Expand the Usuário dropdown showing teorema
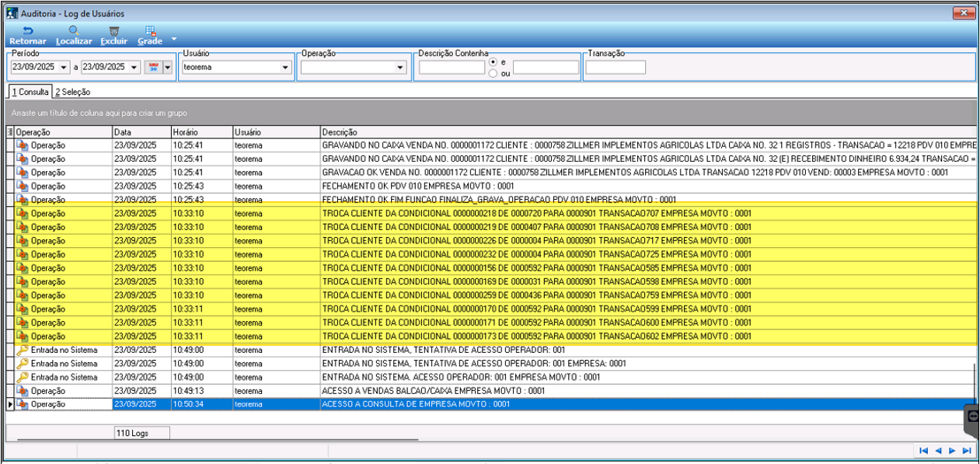The image size is (980, 464). pyautogui.click(x=286, y=68)
